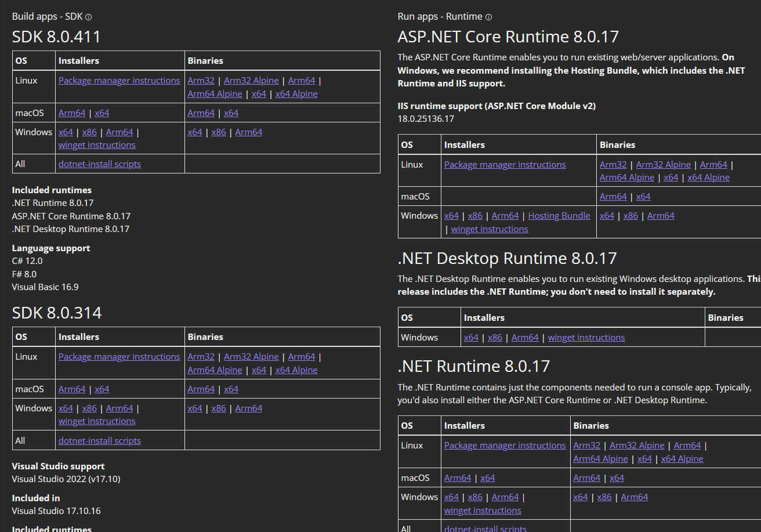The height and width of the screenshot is (532, 761).
Task: Download SDK 8.0.314 Linux x64 Alpine binary
Action: pos(296,370)
